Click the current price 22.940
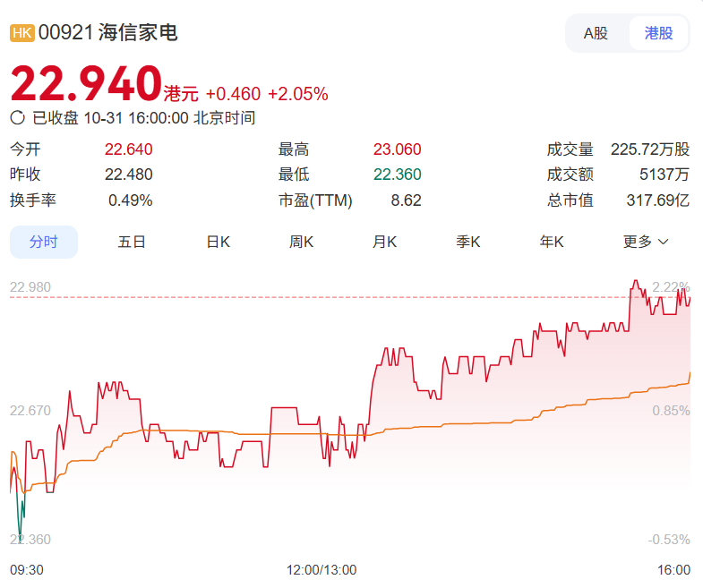Screen dimensions: 703x588 [86, 86]
